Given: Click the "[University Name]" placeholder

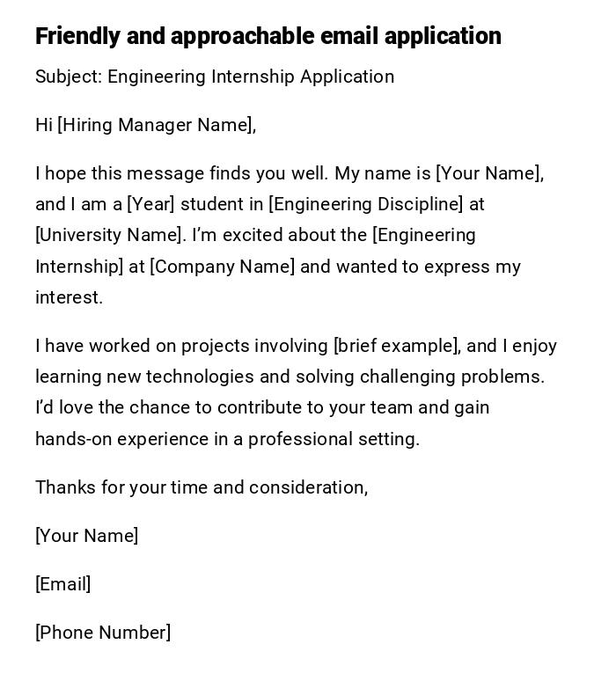Looking at the screenshot, I should pyautogui.click(x=111, y=235).
